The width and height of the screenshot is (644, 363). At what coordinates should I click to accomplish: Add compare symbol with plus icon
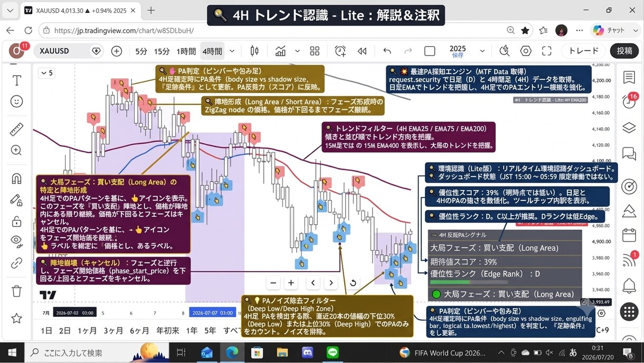tap(117, 51)
